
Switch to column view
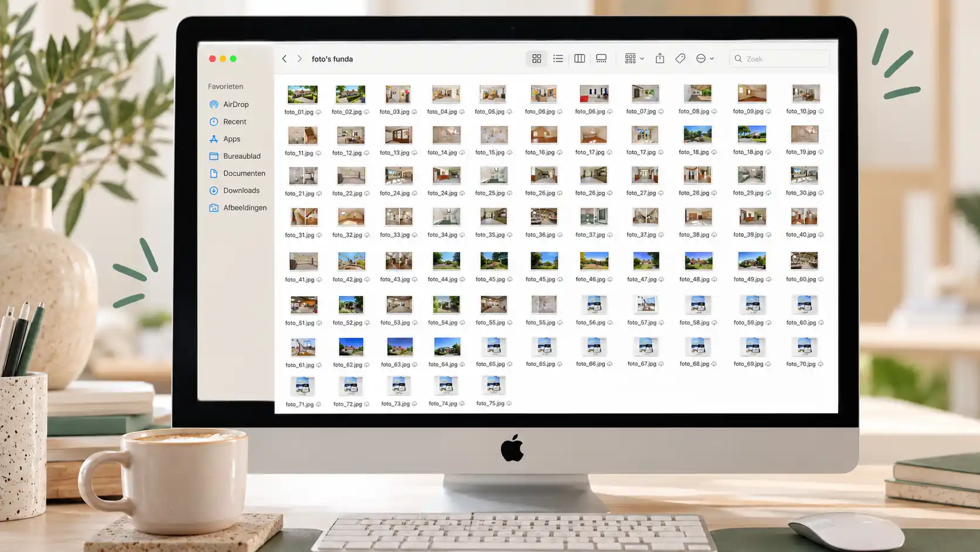tap(580, 59)
